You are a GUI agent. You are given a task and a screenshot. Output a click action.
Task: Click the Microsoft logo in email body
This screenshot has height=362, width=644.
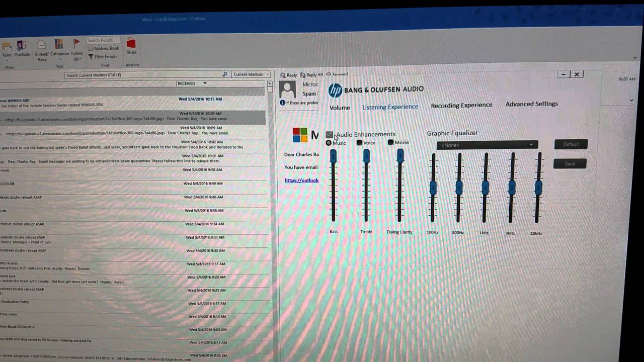[x=300, y=135]
